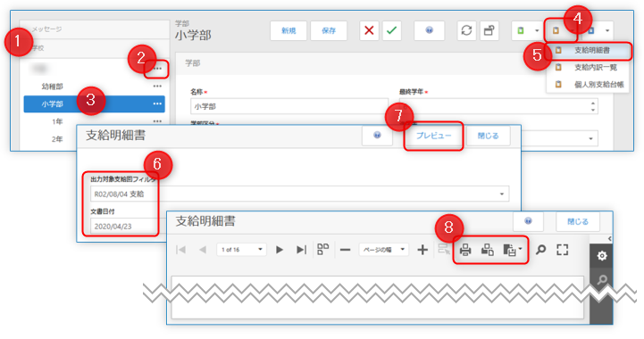Click 閉じる in the 支給明細書 filter dialog
The width and height of the screenshot is (644, 339).
[488, 136]
